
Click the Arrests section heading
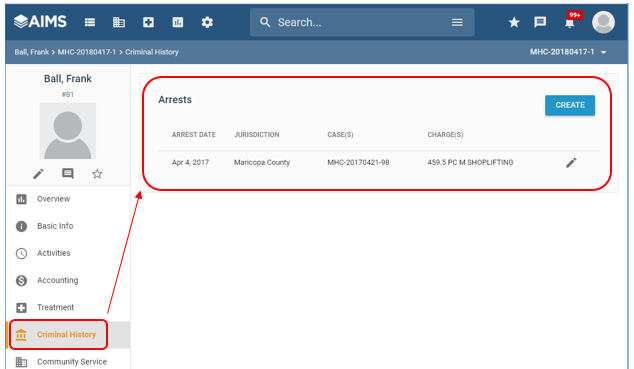175,99
